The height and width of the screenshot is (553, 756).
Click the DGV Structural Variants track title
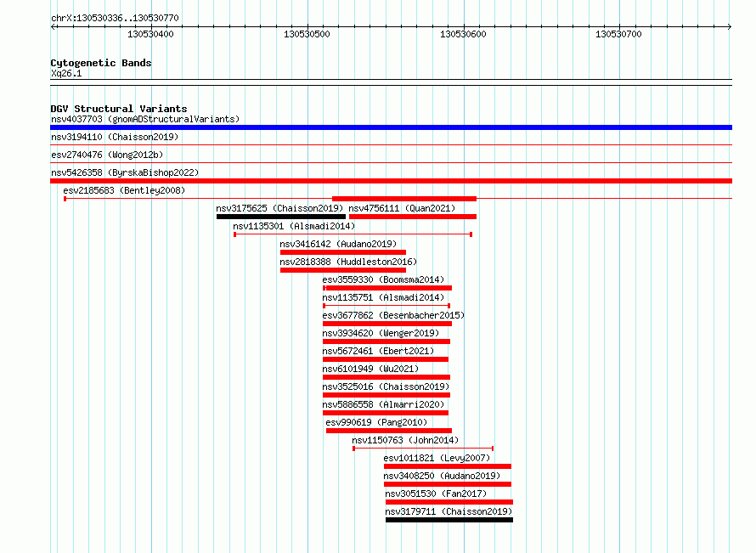(119, 109)
